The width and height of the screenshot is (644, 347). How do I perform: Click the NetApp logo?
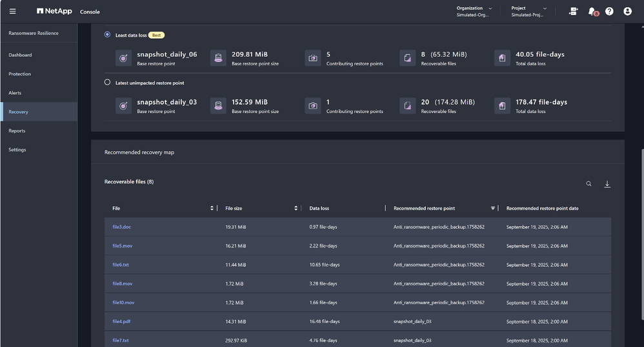[55, 11]
